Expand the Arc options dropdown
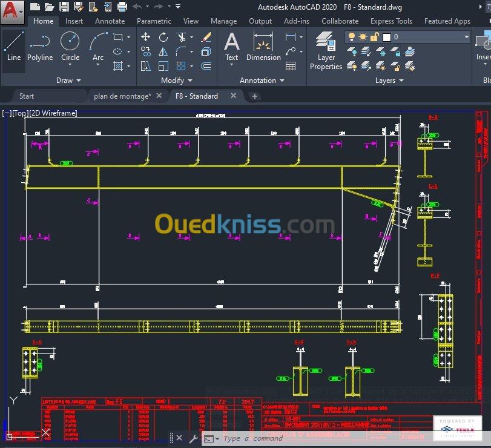 pyautogui.click(x=97, y=65)
